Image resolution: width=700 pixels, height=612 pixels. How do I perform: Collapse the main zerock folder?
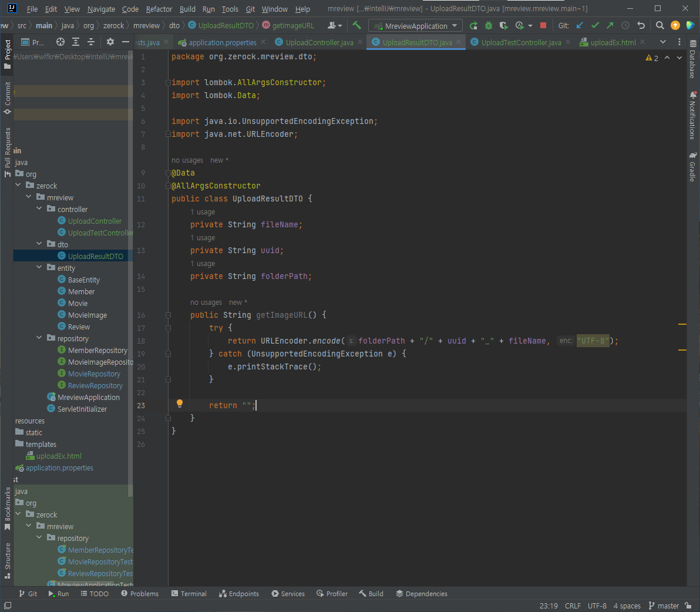pyautogui.click(x=18, y=185)
